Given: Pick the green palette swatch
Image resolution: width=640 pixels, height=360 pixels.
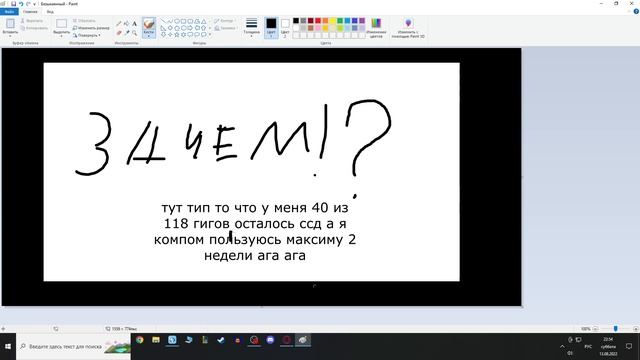Looking at the screenshot, I should coord(340,21).
